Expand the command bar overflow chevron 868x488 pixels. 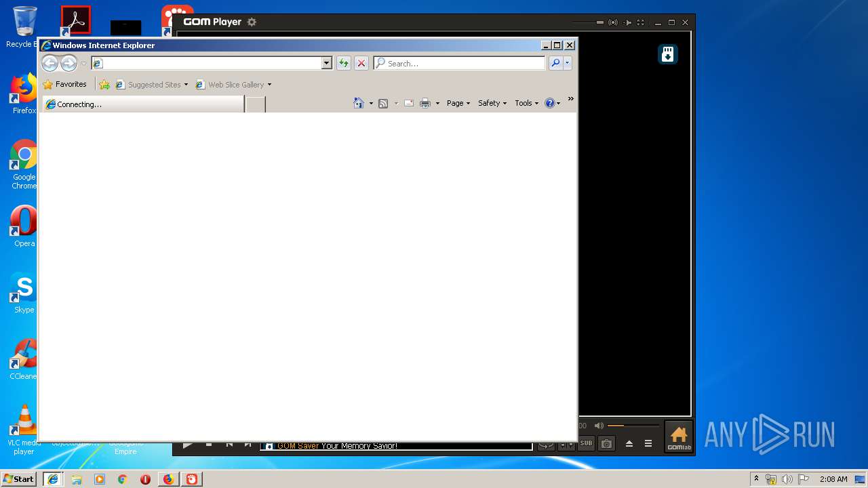(x=570, y=99)
